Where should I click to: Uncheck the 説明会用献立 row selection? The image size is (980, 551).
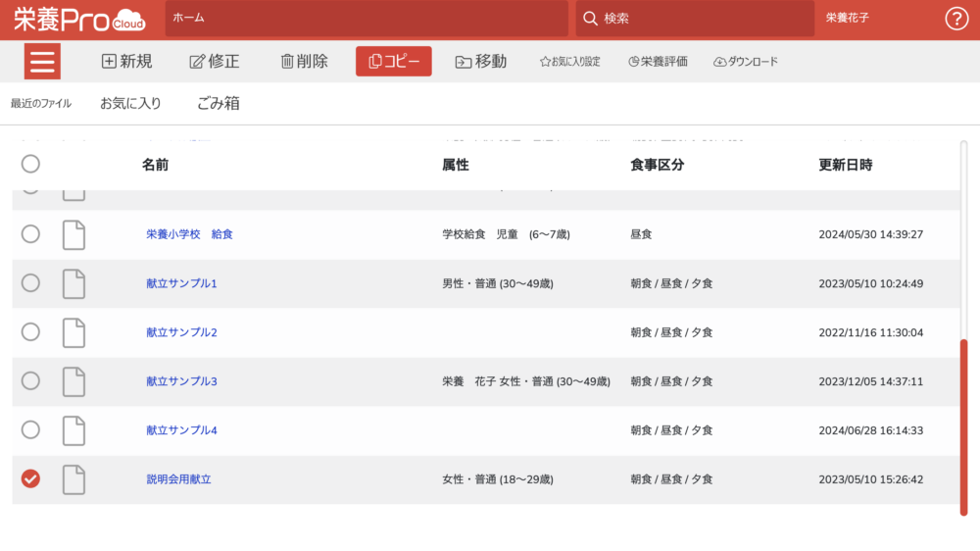click(30, 478)
